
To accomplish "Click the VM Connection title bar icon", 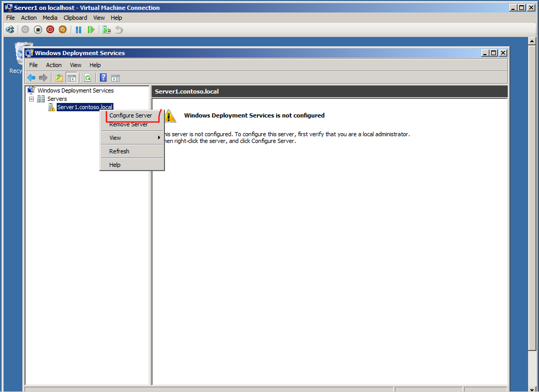I will 9,8.
